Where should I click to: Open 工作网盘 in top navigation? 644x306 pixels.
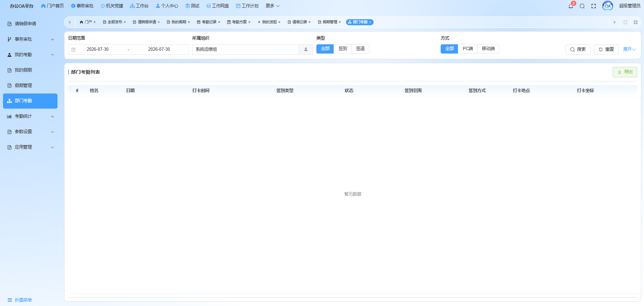[218, 6]
